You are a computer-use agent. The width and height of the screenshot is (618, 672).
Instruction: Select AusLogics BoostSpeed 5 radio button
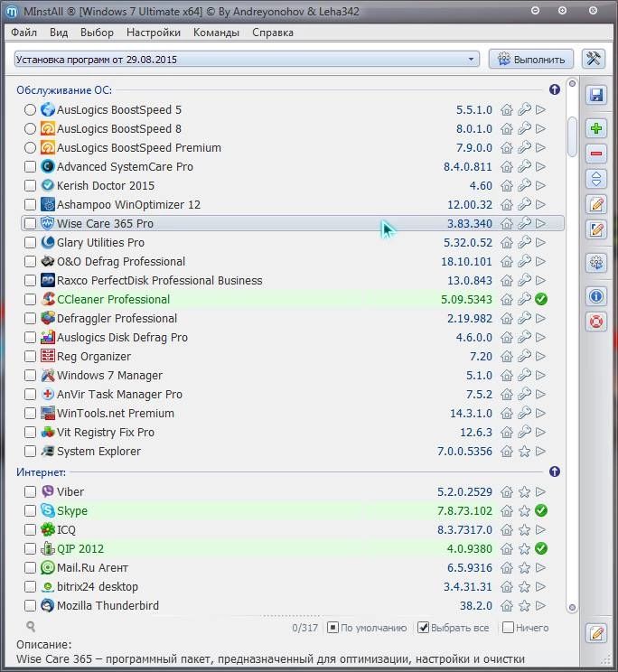(x=30, y=109)
